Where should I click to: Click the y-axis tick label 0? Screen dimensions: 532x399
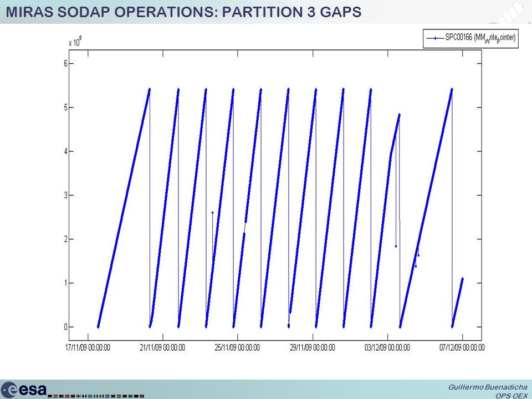(66, 327)
